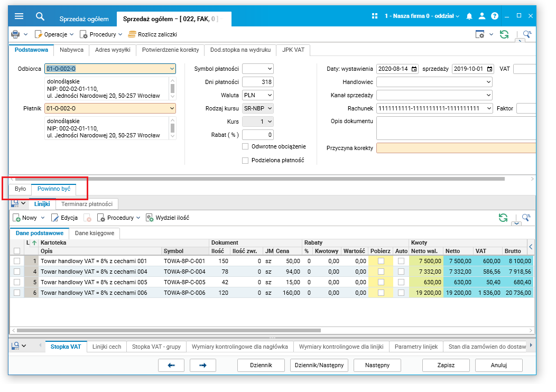Screen dimensions: 556x392
Task: Click the help question mark icon
Action: pyautogui.click(x=494, y=16)
